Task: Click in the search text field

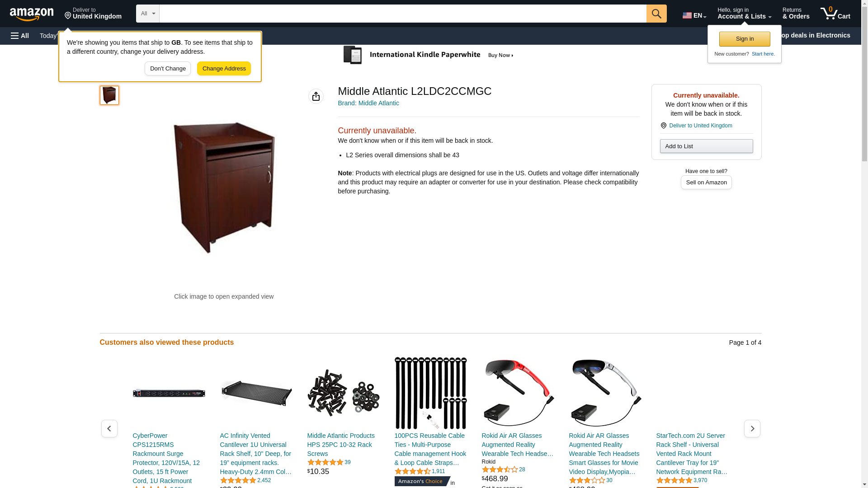Action: 403,14
